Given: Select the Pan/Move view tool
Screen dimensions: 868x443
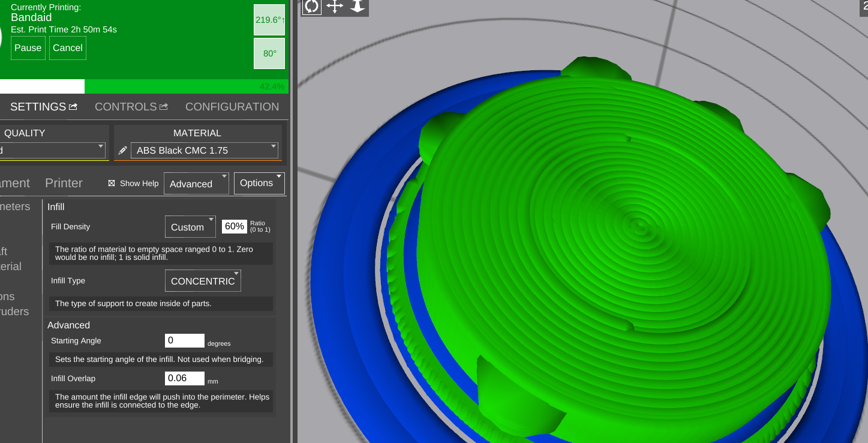Looking at the screenshot, I should (334, 7).
